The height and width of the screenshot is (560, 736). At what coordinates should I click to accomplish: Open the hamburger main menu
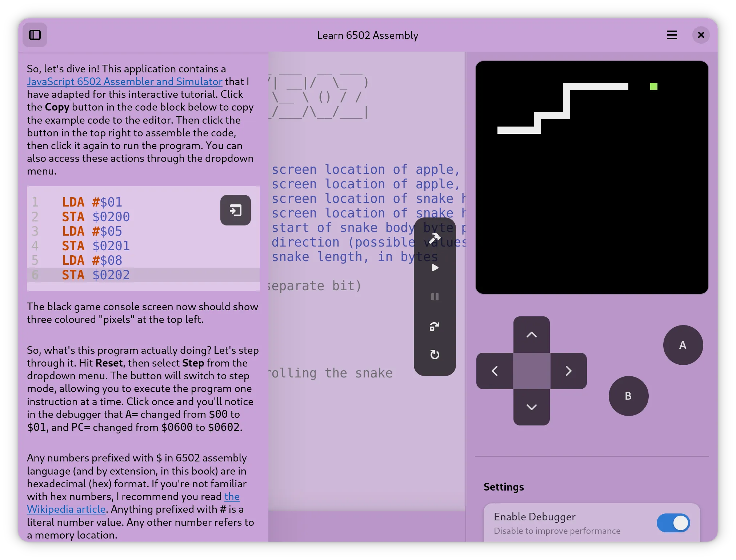pos(672,35)
